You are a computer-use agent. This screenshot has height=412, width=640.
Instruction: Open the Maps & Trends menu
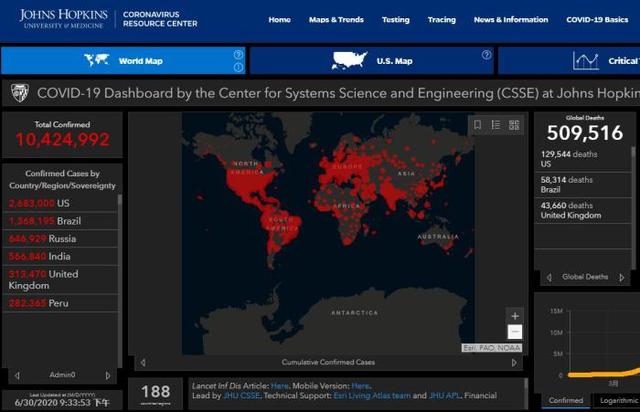pos(336,20)
